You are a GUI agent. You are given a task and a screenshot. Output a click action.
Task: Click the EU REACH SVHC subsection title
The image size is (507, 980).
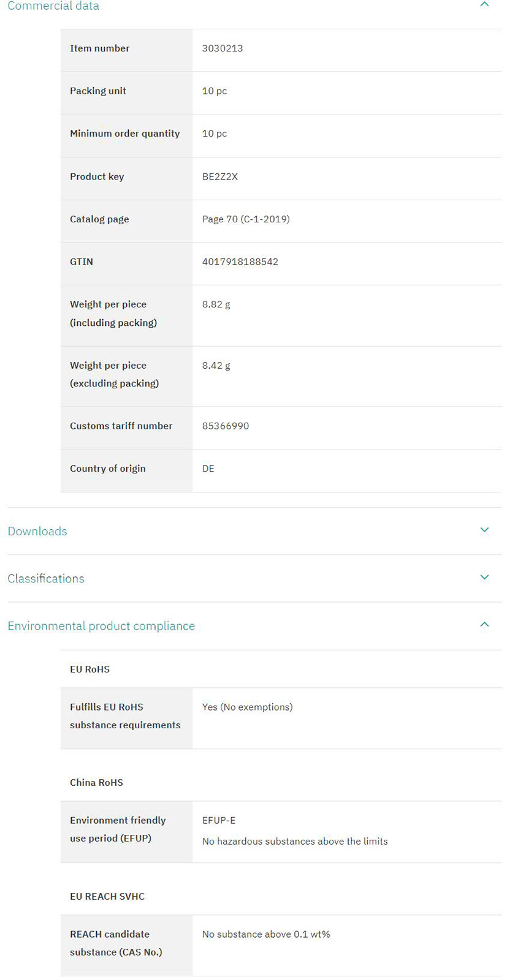click(x=107, y=897)
